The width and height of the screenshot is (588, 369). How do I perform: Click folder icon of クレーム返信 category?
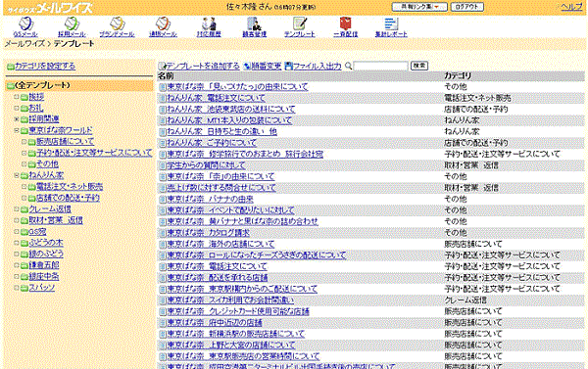(x=24, y=209)
